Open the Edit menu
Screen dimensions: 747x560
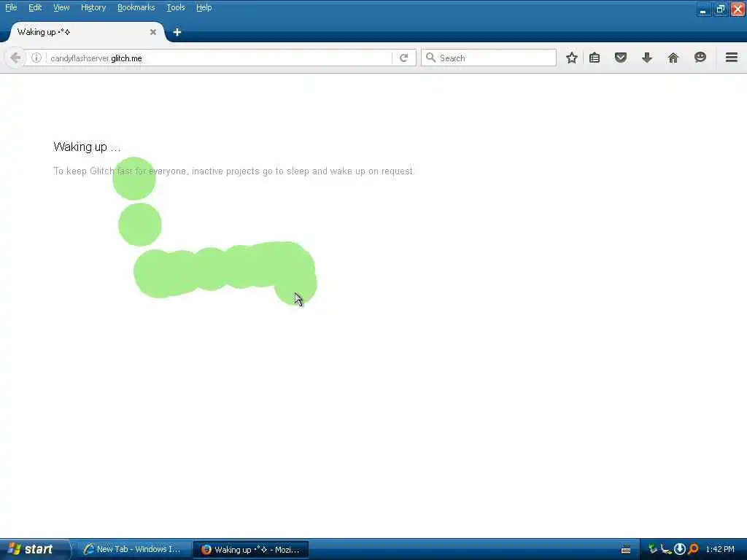(35, 7)
